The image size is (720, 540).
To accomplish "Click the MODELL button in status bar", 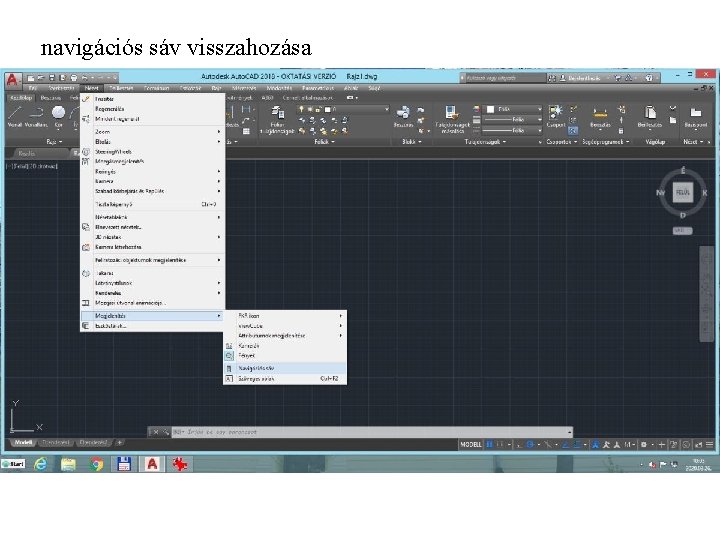I will coord(471,444).
